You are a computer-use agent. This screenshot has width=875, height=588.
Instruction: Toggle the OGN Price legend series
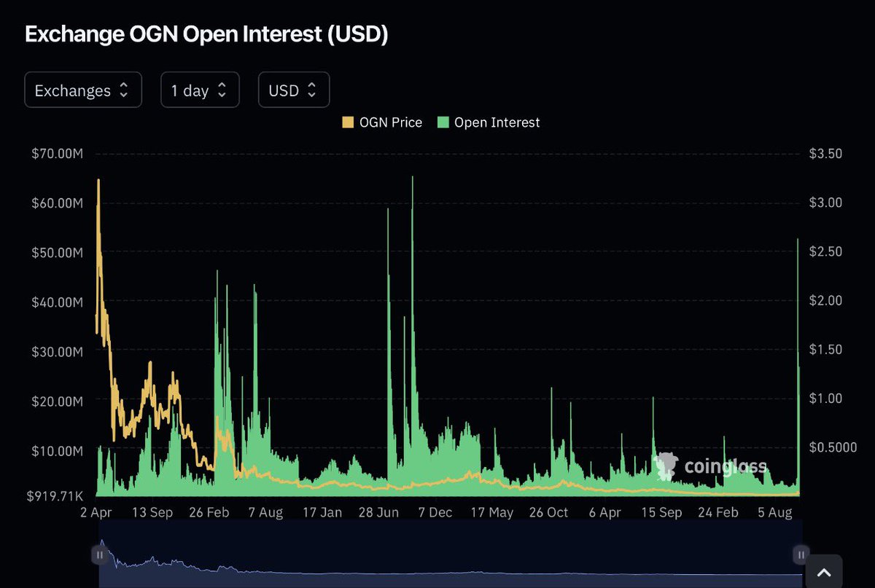(382, 122)
